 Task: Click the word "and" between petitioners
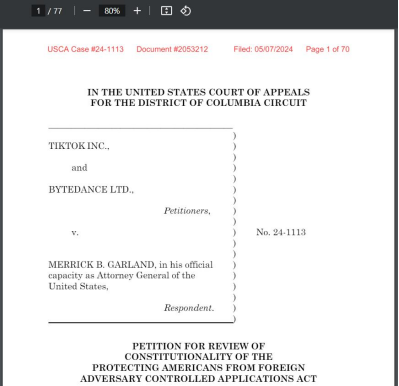coord(79,168)
